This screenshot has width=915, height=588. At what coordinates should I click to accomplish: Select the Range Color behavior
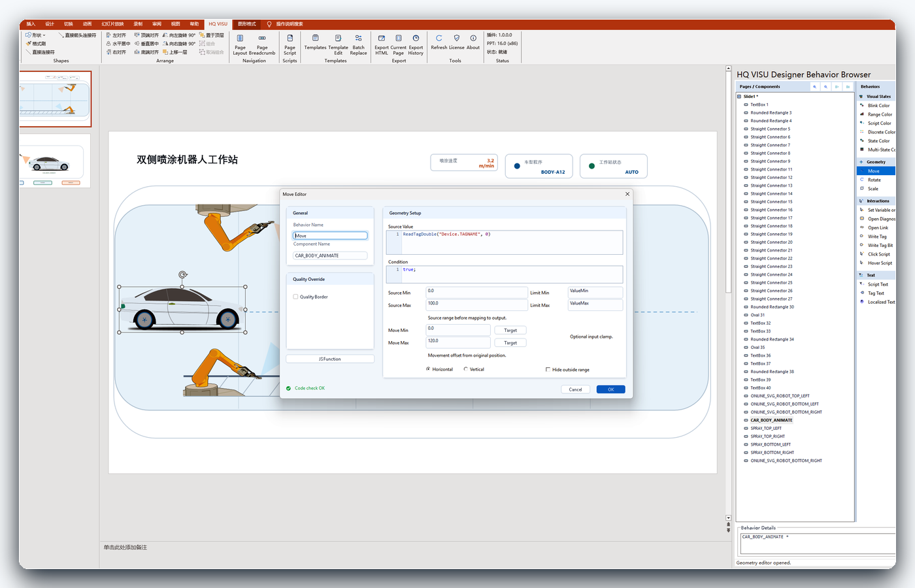(x=876, y=114)
